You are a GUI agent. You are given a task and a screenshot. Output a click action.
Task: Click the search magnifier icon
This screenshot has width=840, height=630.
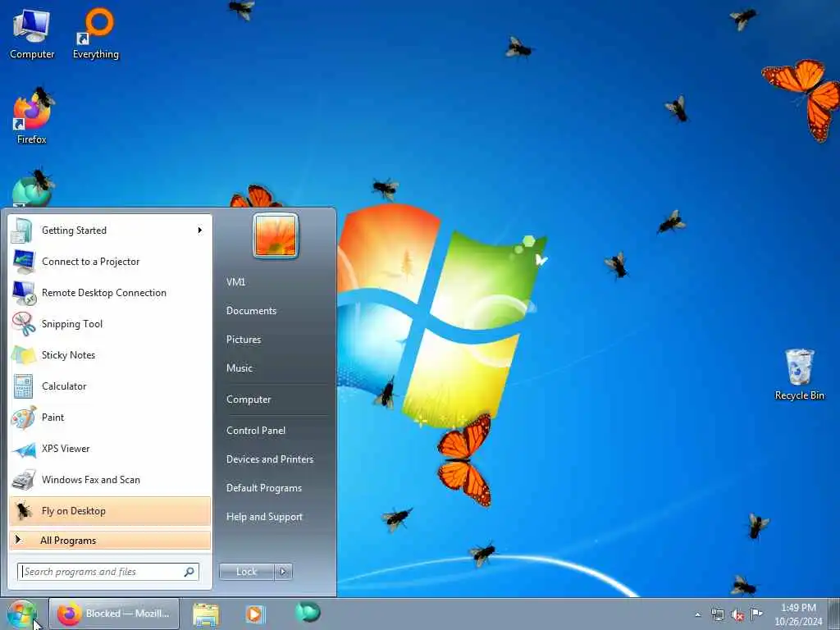tap(189, 572)
